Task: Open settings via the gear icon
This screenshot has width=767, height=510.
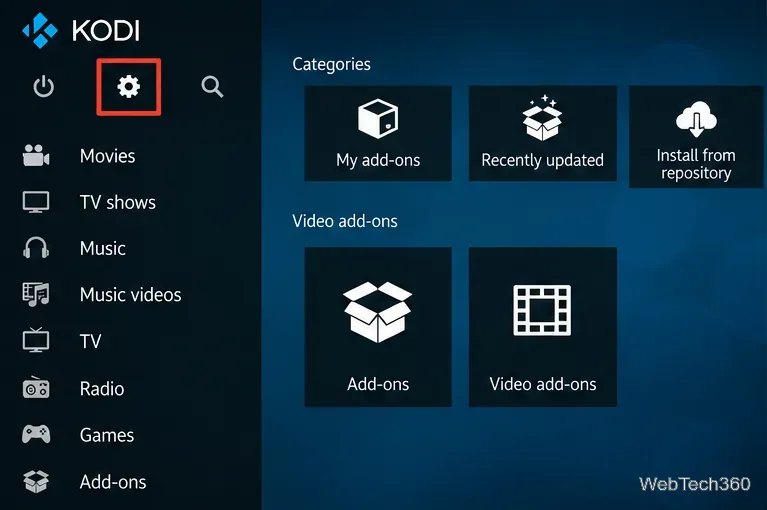Action: click(x=129, y=87)
